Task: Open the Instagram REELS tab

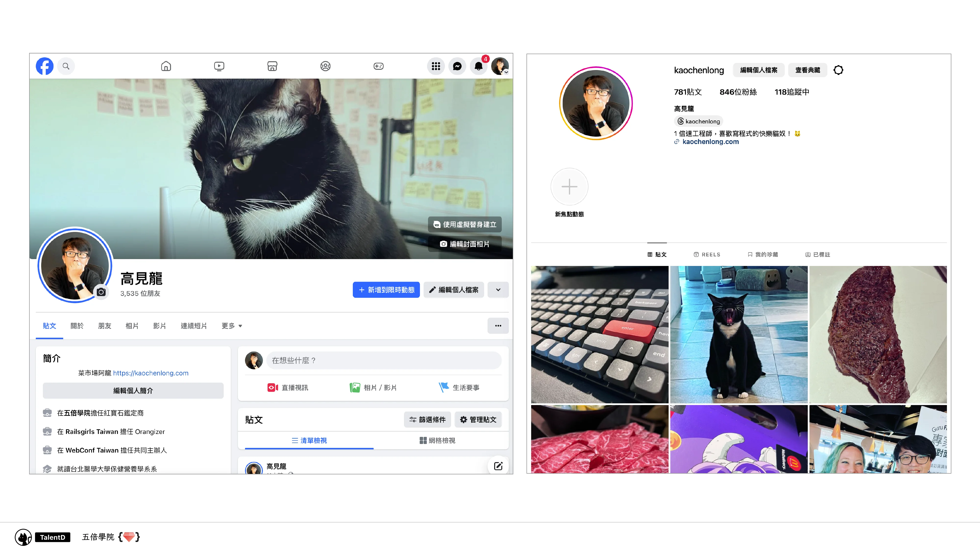Action: pyautogui.click(x=707, y=254)
